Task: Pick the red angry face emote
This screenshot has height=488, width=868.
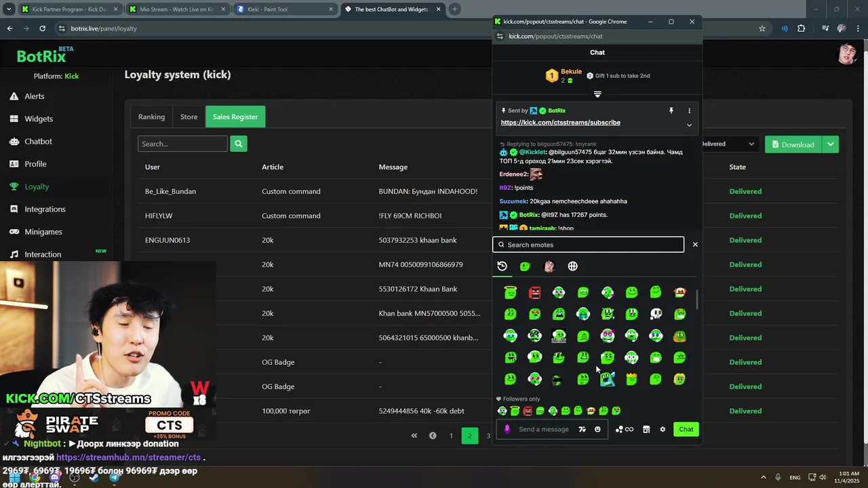Action: (x=534, y=292)
